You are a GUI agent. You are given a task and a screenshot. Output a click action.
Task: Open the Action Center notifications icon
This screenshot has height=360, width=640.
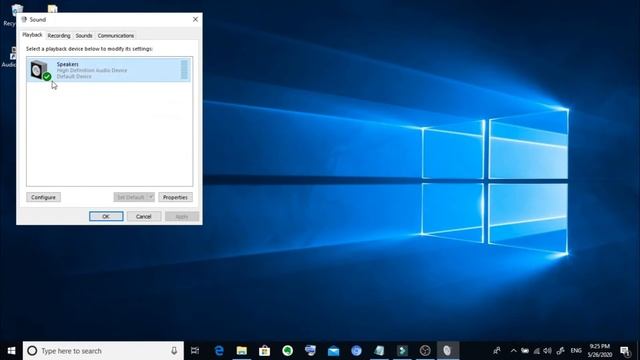(x=625, y=351)
